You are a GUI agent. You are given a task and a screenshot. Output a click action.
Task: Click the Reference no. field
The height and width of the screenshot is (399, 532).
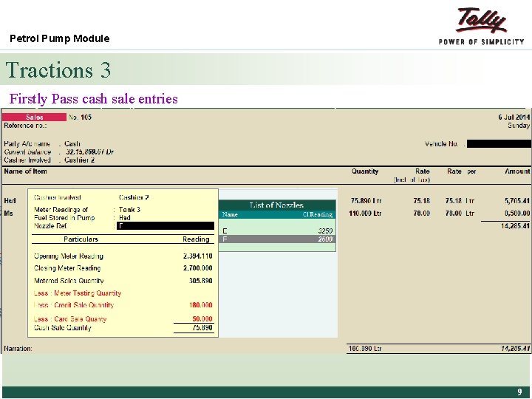[25, 126]
